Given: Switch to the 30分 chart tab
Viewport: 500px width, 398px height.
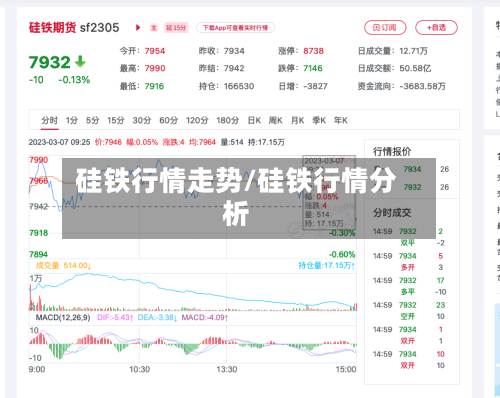Looking at the screenshot, I should click(142, 120).
